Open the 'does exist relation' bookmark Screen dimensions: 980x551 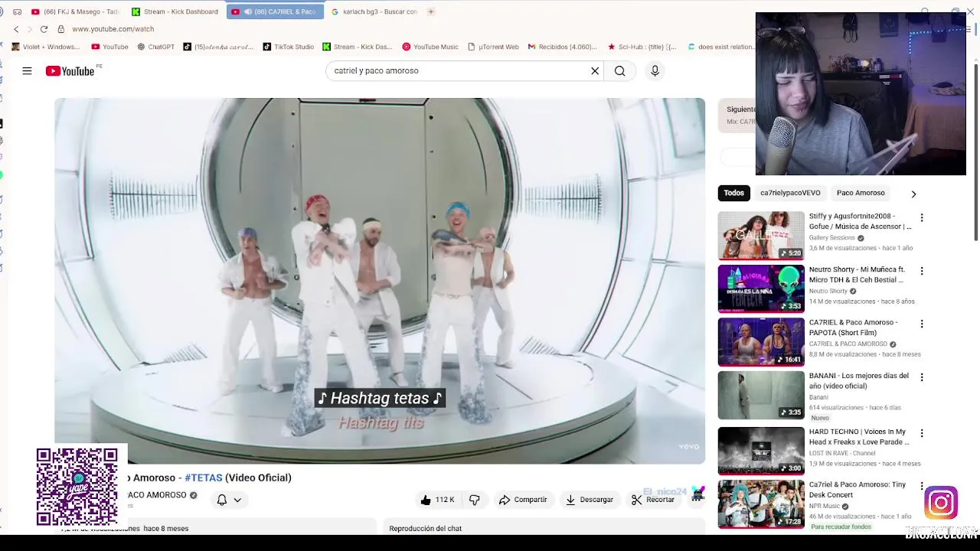[720, 47]
